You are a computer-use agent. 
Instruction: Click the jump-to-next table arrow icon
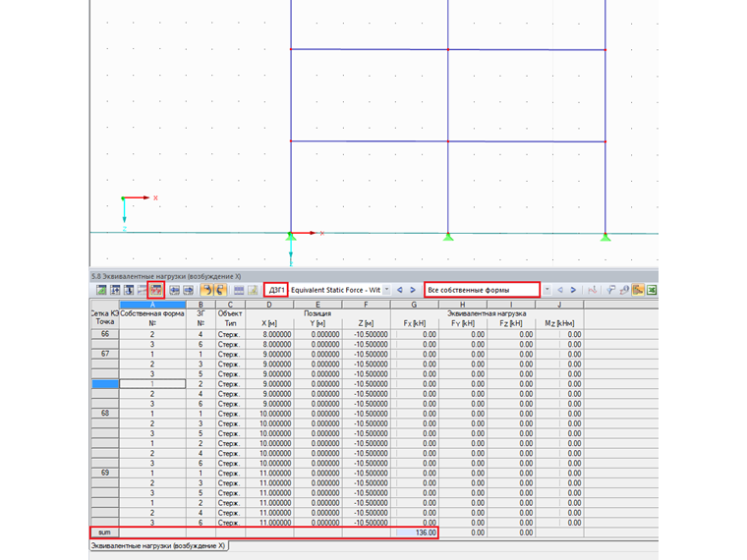tap(188, 290)
